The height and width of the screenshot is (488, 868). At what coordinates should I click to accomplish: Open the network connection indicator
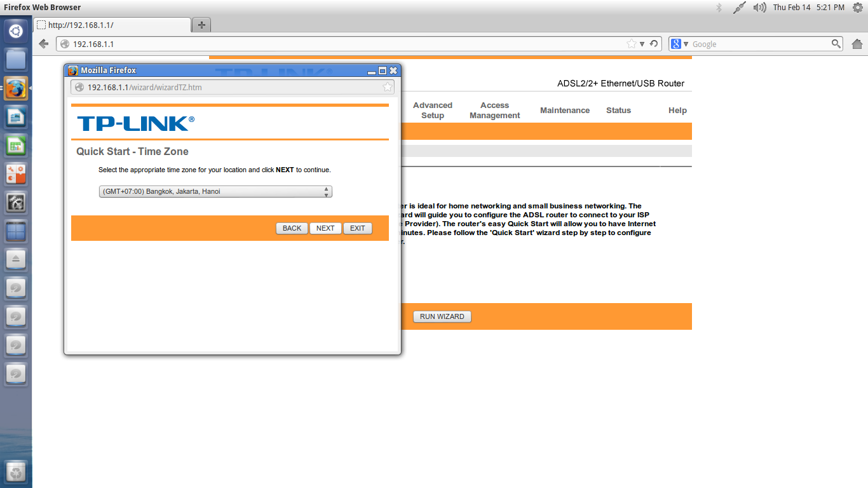[x=739, y=8]
